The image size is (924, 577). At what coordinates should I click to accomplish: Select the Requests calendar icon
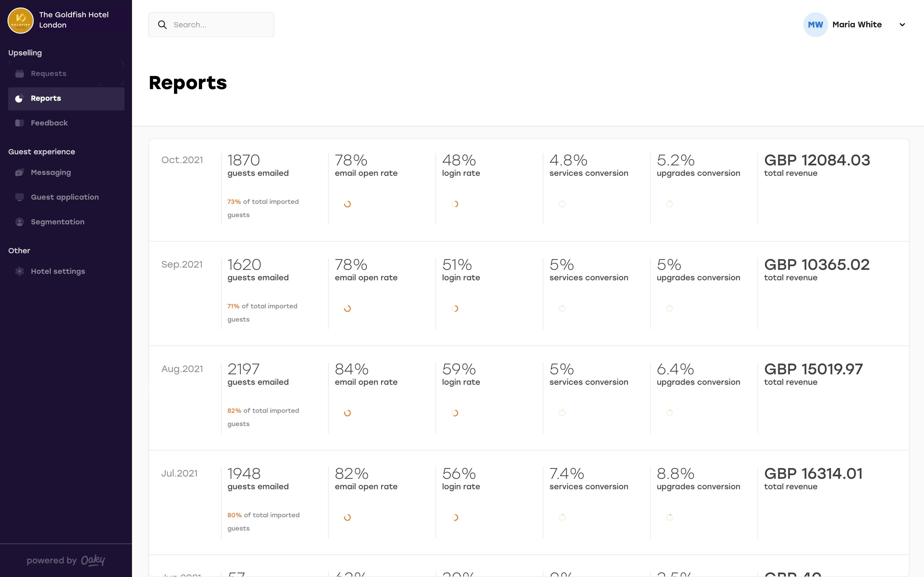tap(20, 73)
